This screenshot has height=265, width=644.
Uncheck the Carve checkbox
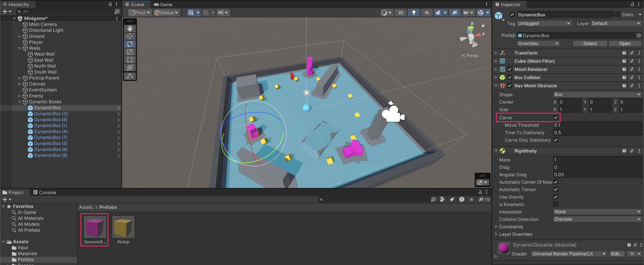(555, 118)
